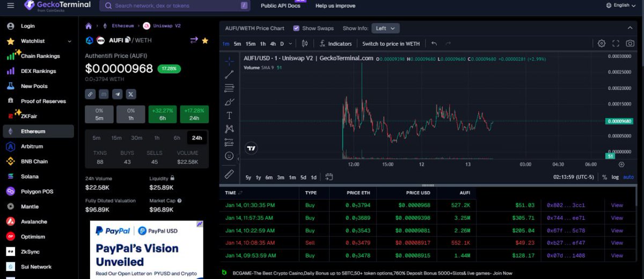Select the 15m chart interval
The height and width of the screenshot is (279, 644).
(251, 43)
